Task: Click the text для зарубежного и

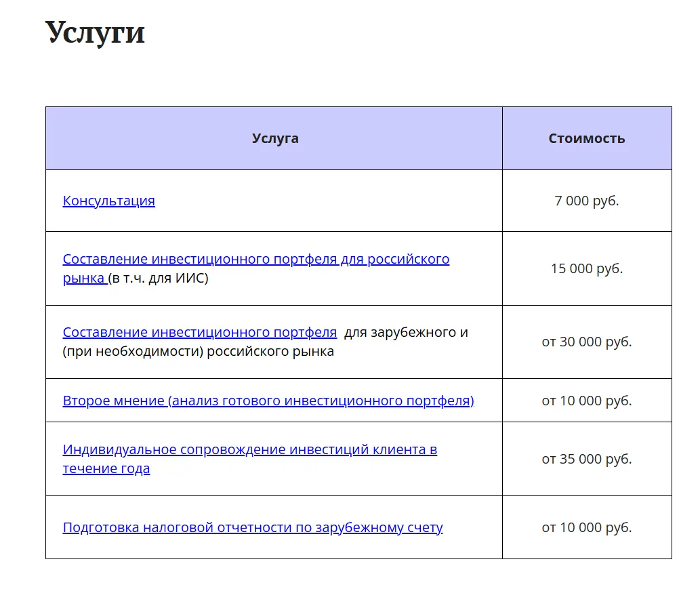Action: [406, 332]
